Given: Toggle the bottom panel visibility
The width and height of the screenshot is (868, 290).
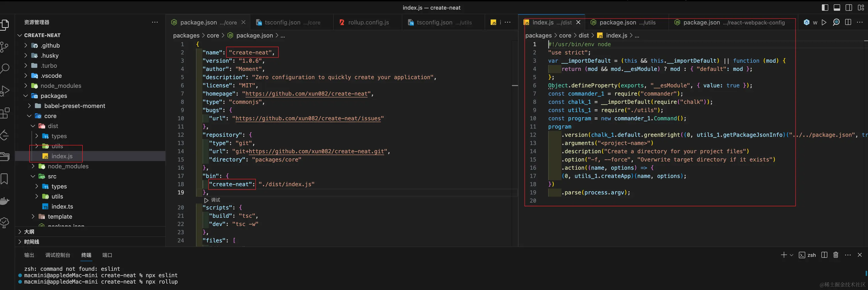Looking at the screenshot, I should 837,7.
